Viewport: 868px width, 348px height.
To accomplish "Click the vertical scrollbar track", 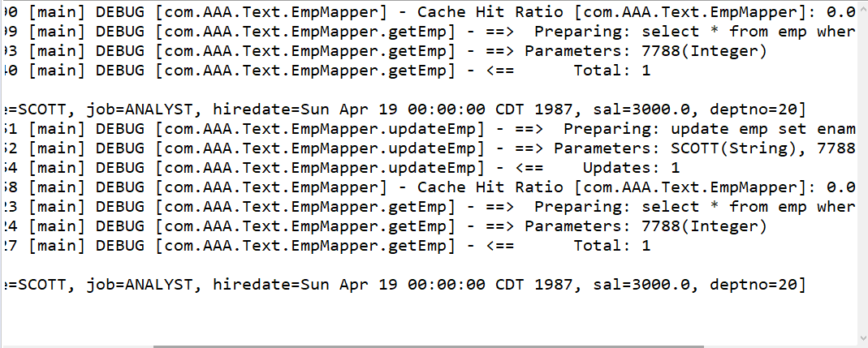I will [864, 166].
